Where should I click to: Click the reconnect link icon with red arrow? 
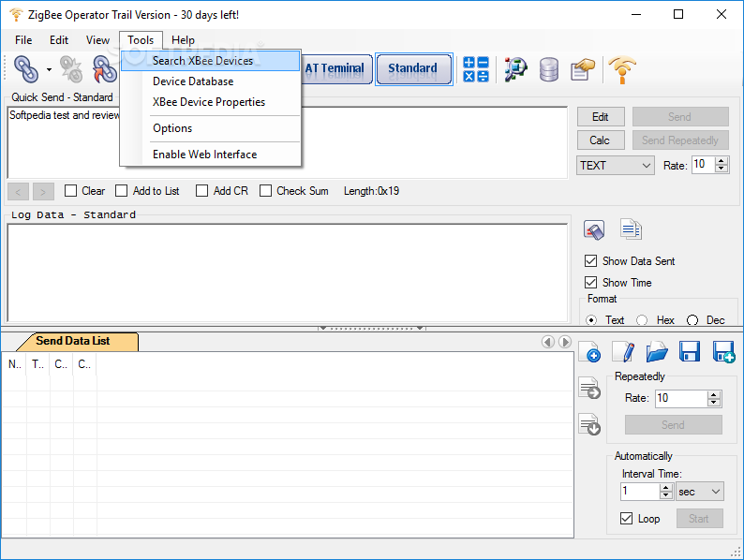[104, 69]
